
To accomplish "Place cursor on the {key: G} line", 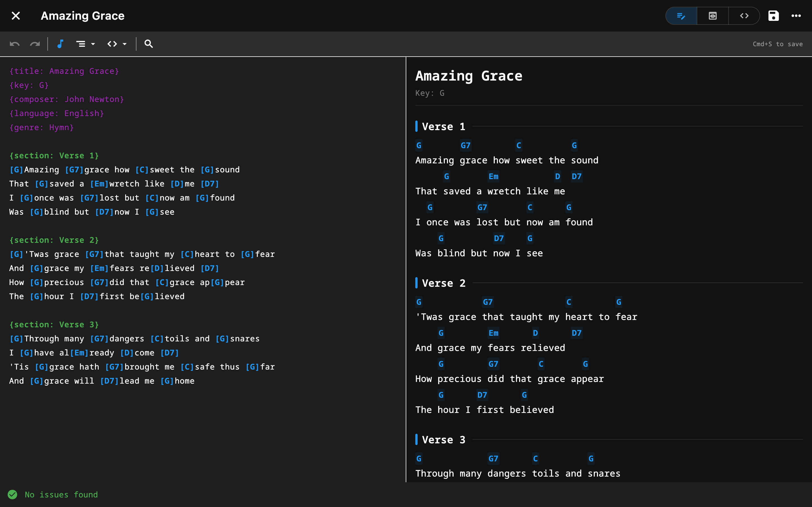I will pos(29,85).
